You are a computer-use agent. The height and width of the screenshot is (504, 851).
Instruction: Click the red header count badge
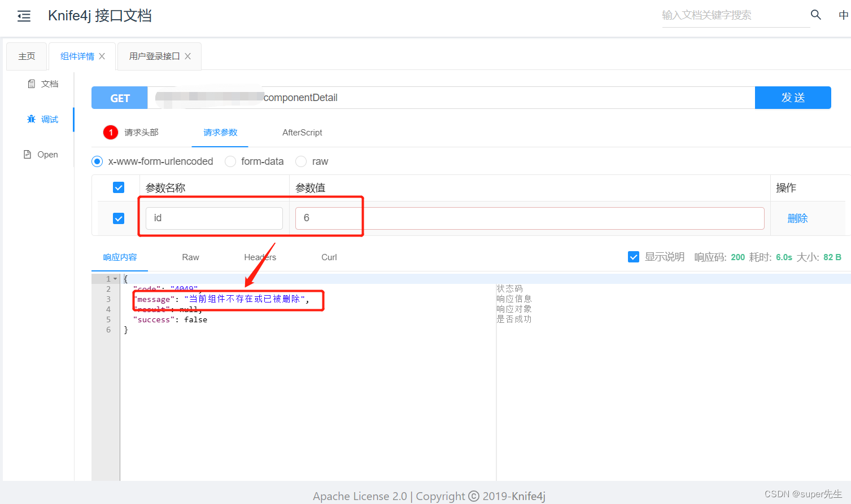pos(111,133)
